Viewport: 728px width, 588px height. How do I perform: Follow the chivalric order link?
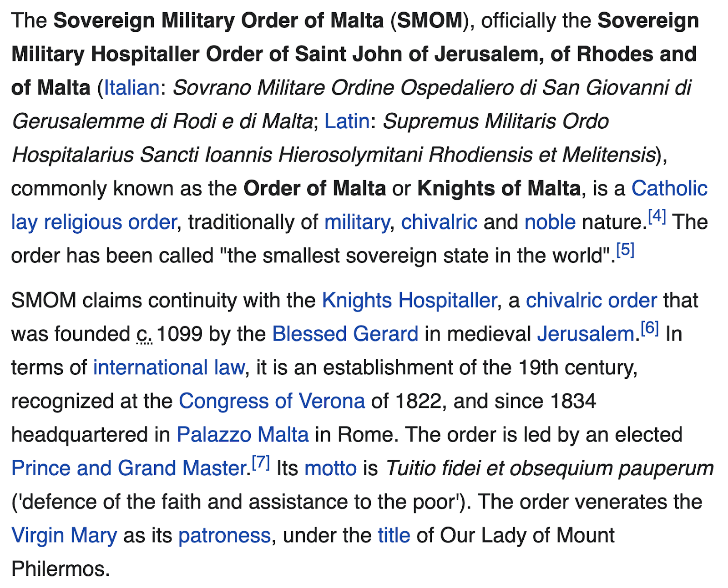591,300
